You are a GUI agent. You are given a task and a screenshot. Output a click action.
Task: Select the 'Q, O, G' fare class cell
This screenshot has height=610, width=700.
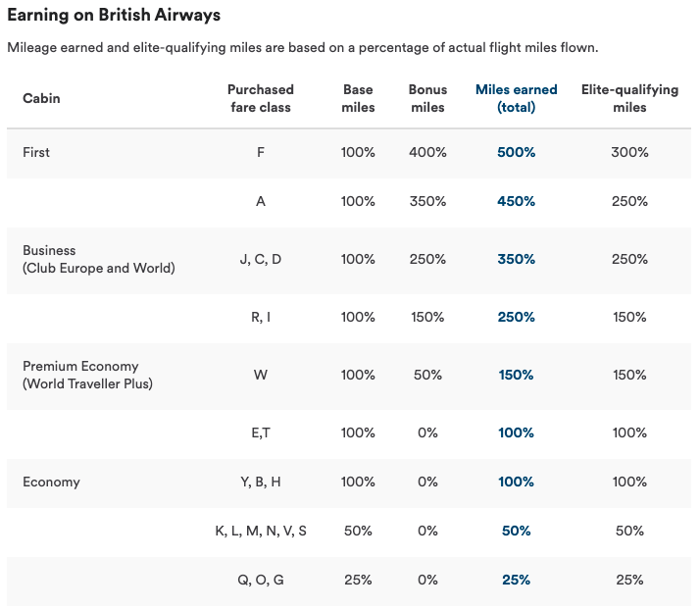click(261, 580)
